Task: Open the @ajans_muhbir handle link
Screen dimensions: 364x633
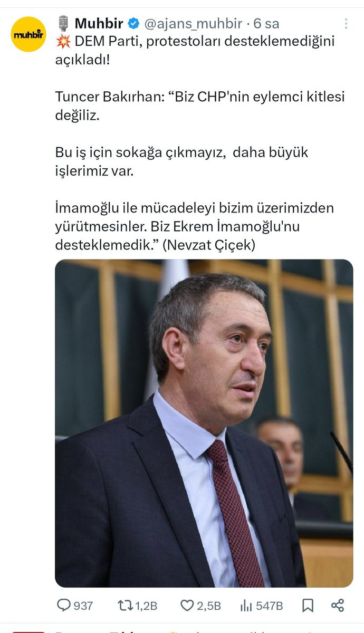Action: pyautogui.click(x=193, y=24)
